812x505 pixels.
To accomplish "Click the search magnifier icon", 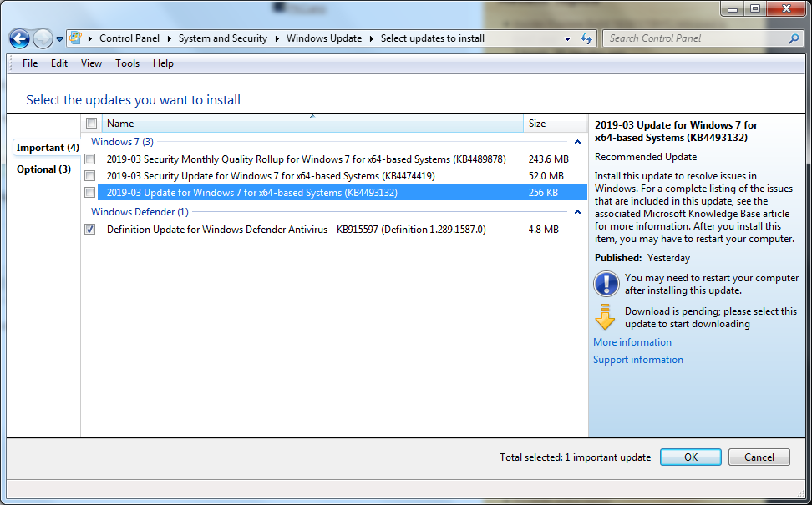I will (794, 38).
